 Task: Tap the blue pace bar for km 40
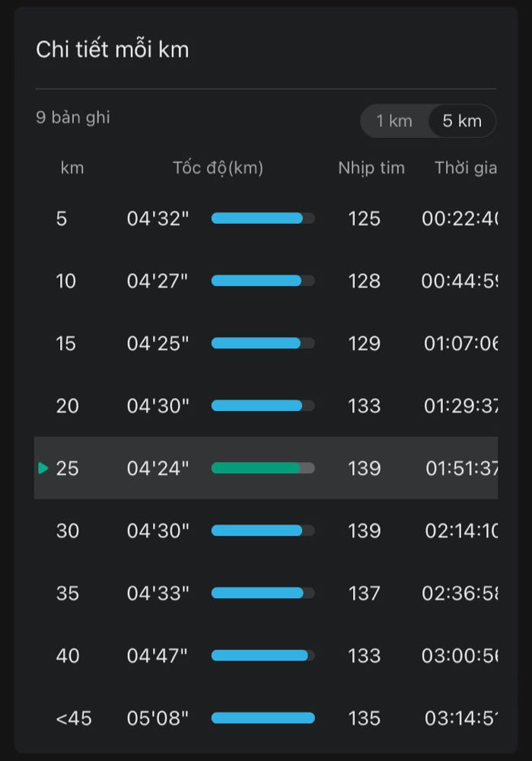click(263, 656)
